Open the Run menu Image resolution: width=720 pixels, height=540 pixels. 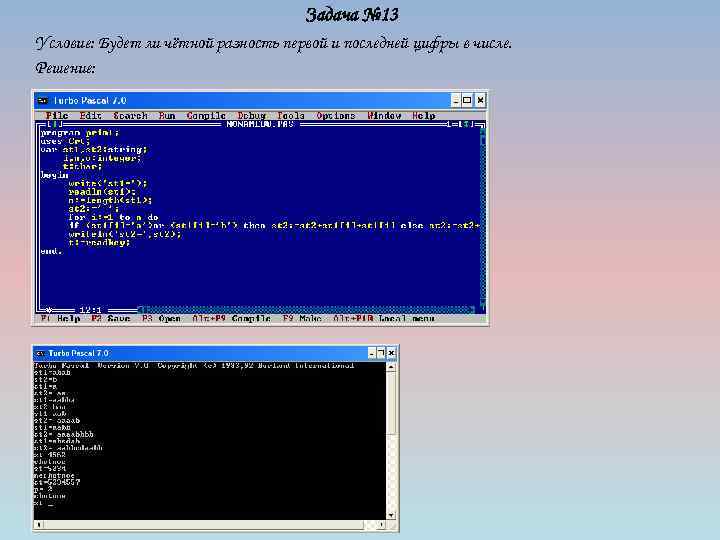tap(167, 116)
